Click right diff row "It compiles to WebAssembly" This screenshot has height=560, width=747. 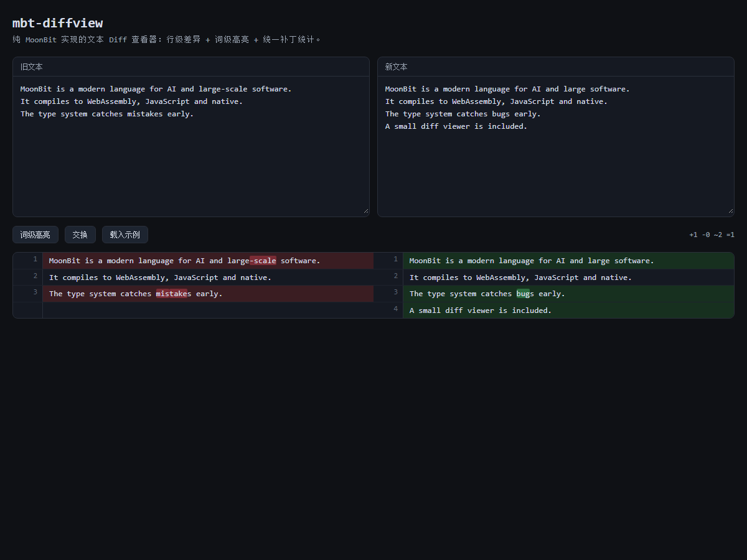pos(568,278)
